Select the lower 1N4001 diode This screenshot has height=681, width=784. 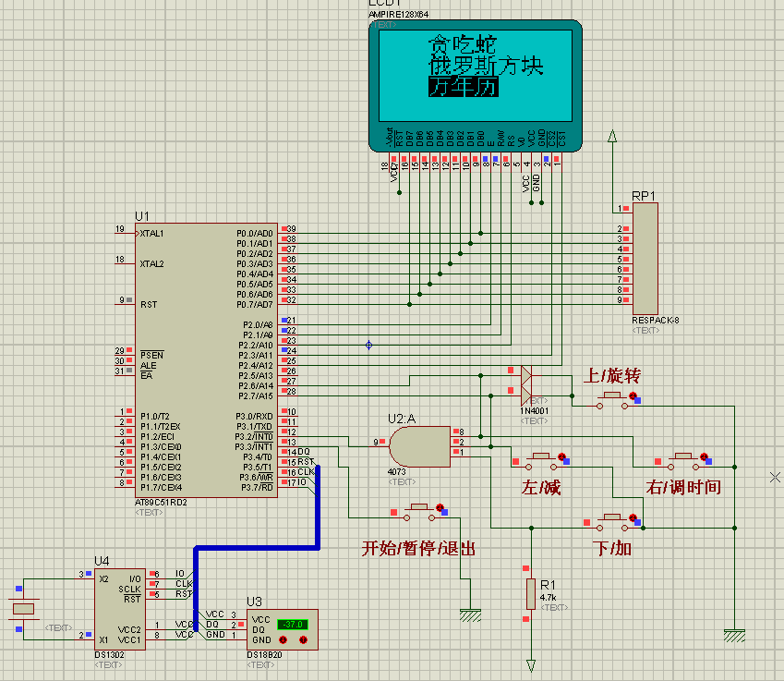pos(526,395)
